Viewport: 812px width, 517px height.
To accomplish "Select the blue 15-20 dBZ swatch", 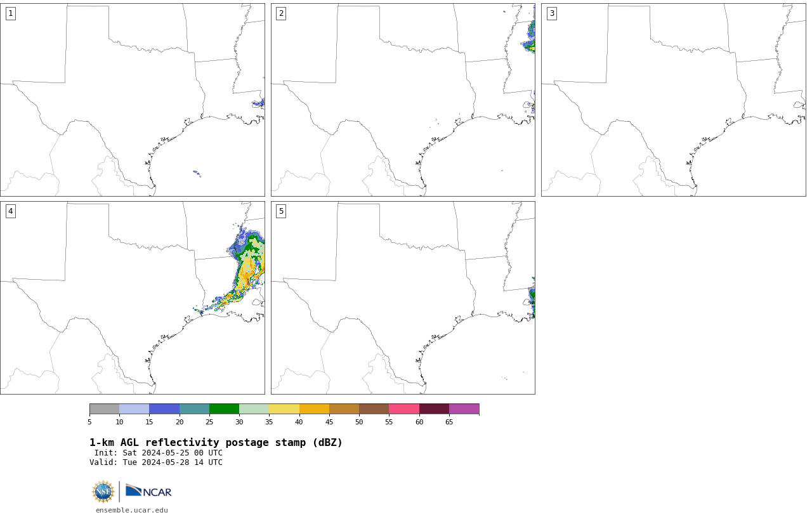I will 164,409.
